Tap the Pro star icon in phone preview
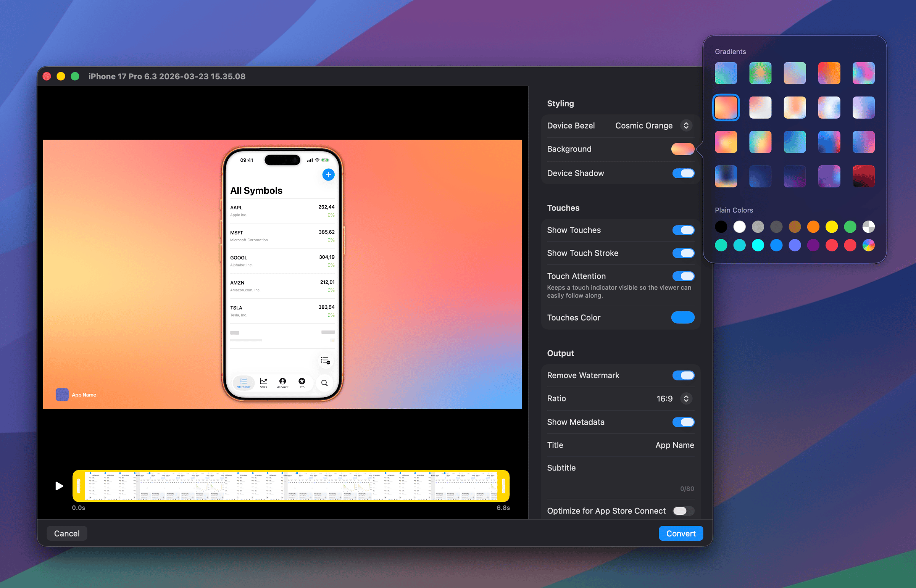This screenshot has width=916, height=588. click(x=302, y=382)
